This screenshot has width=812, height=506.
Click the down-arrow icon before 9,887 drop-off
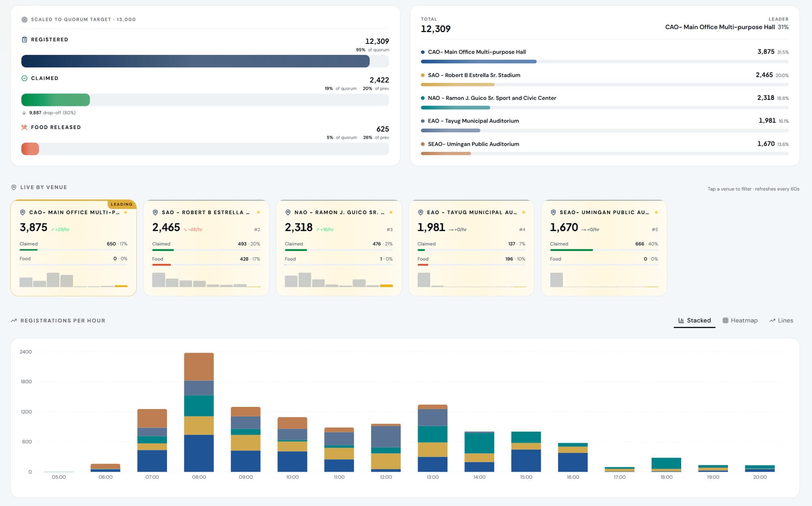pyautogui.click(x=24, y=113)
